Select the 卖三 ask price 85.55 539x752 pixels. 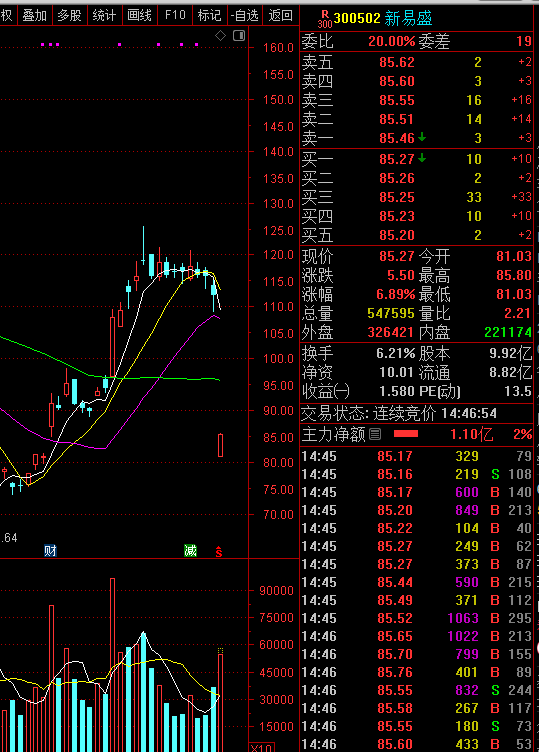[397, 100]
